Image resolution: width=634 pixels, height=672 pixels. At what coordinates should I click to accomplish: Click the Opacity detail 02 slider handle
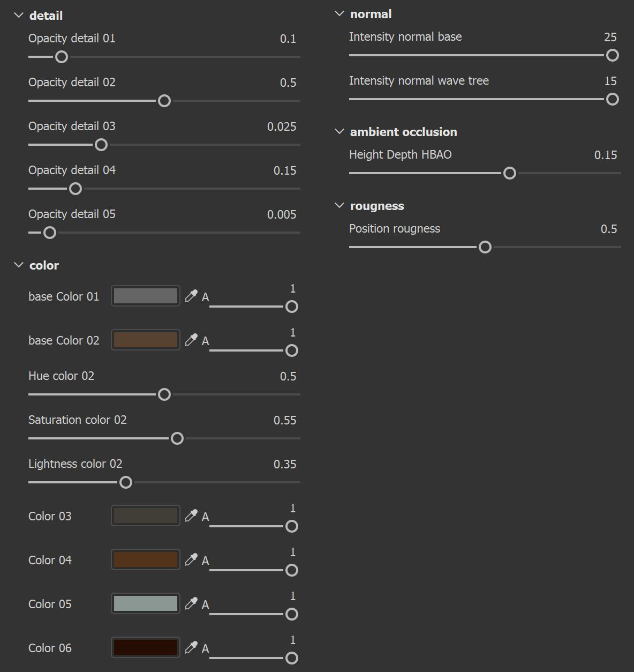tap(164, 101)
